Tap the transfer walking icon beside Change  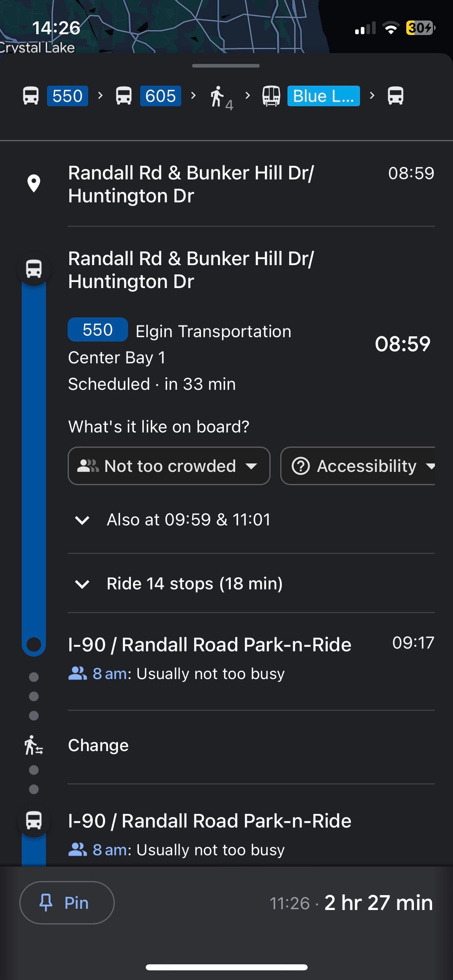pos(34,745)
